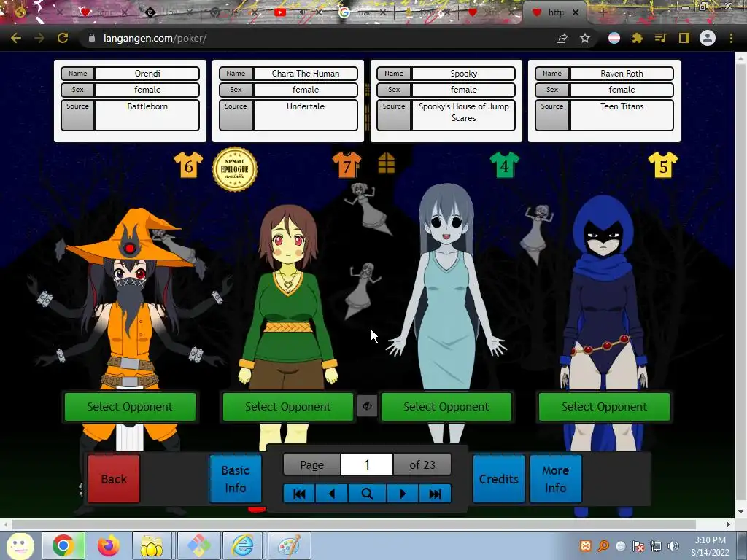The image size is (747, 560).
Task: Bookmark this page with the star icon
Action: (585, 38)
